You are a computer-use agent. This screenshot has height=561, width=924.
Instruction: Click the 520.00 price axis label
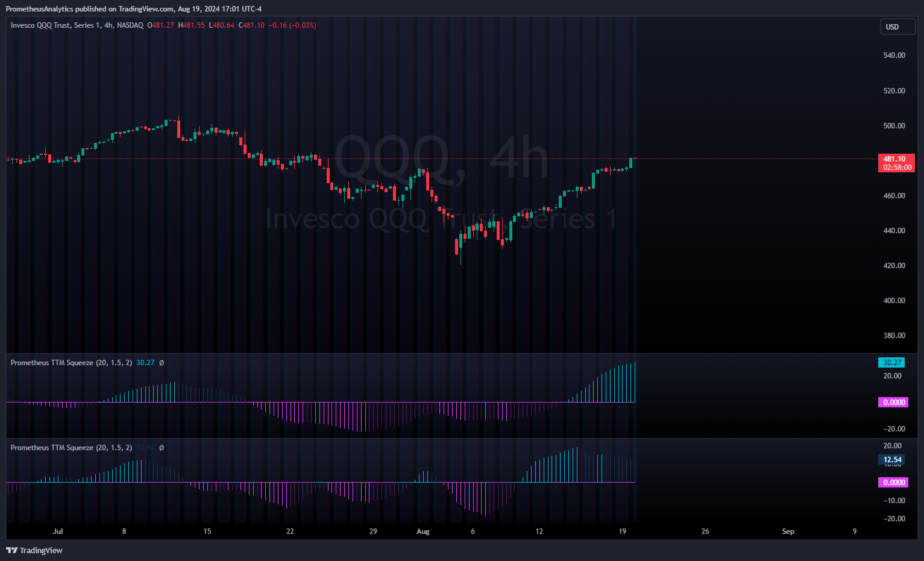pos(894,91)
